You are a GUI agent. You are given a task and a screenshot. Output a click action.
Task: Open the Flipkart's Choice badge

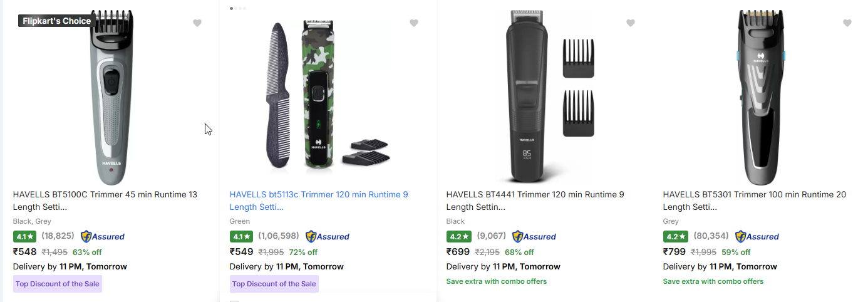click(57, 21)
